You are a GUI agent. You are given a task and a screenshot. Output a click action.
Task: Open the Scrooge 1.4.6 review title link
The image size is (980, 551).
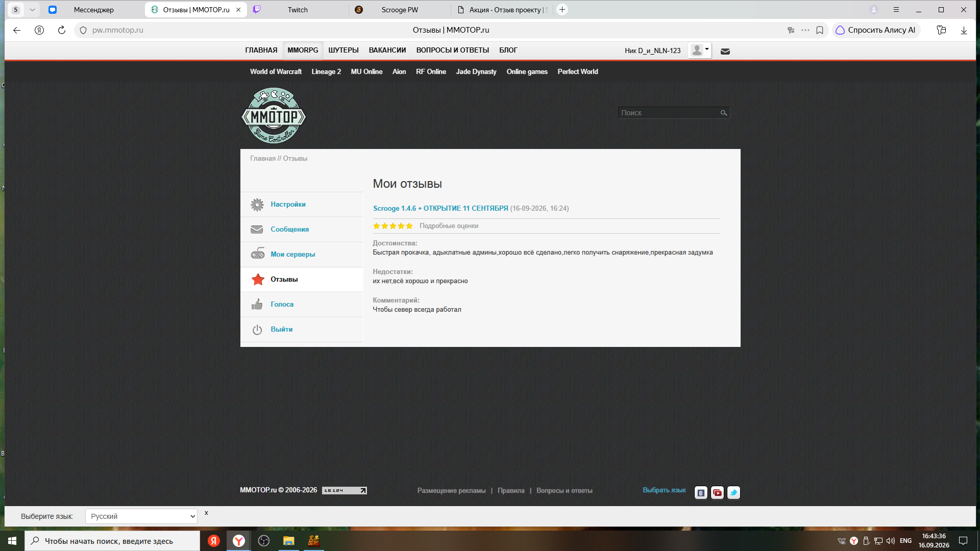(x=440, y=208)
